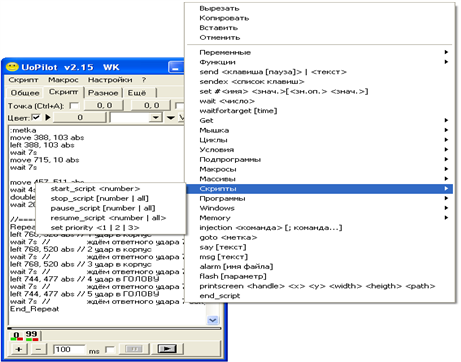Expand the Условия submenu
461x362 pixels.
[319, 150]
